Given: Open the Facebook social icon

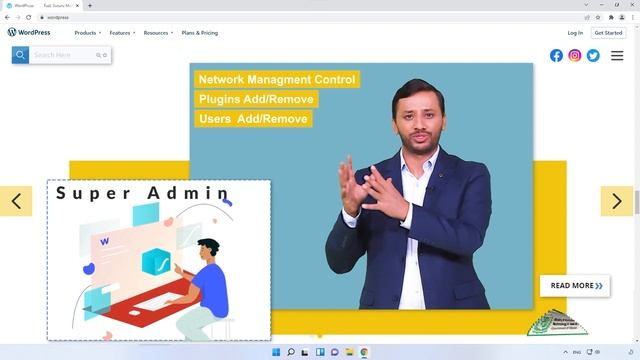Looking at the screenshot, I should coord(556,56).
